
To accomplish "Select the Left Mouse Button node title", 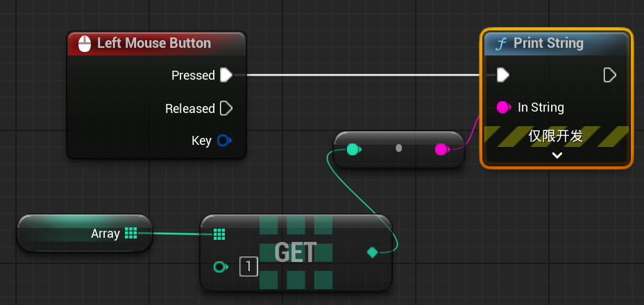I will point(153,44).
